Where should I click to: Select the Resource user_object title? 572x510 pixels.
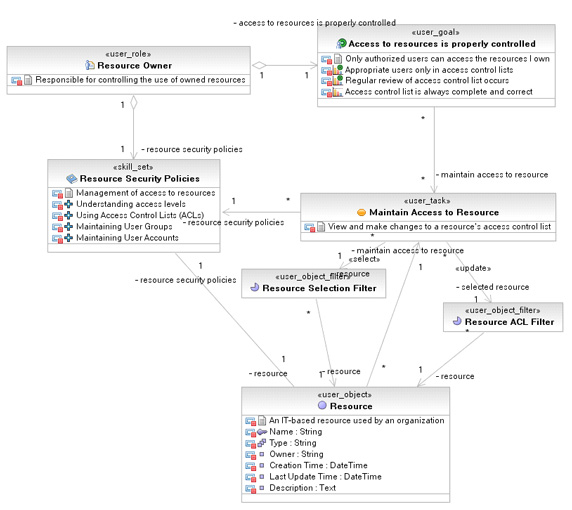351,406
